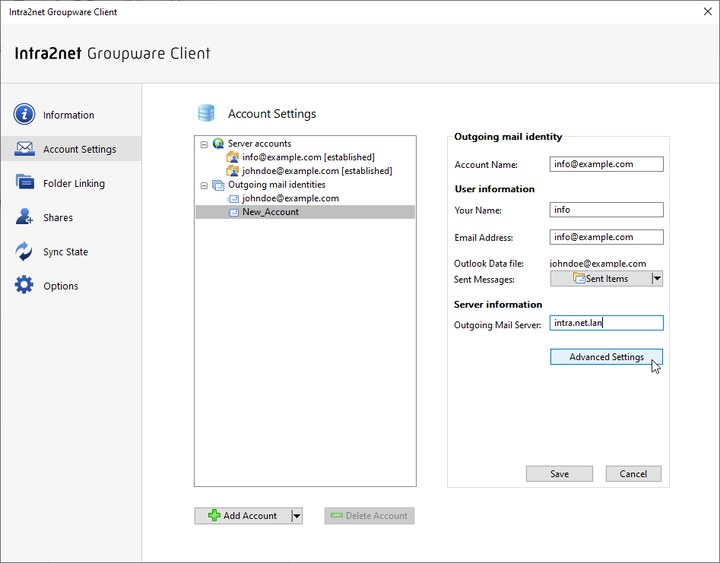Click the mail icon beside New_Account
720x563 pixels.
[234, 212]
